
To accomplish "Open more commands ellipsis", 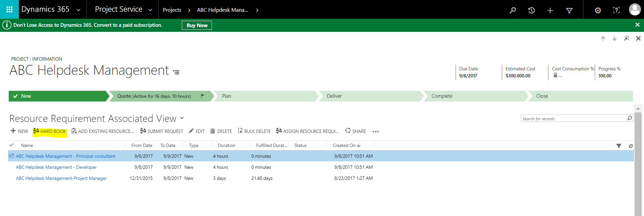I will (x=376, y=132).
